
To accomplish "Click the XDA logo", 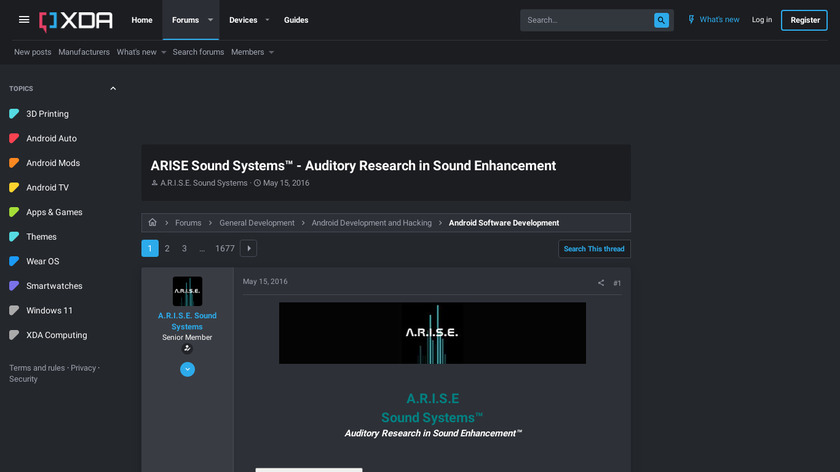I will point(75,20).
